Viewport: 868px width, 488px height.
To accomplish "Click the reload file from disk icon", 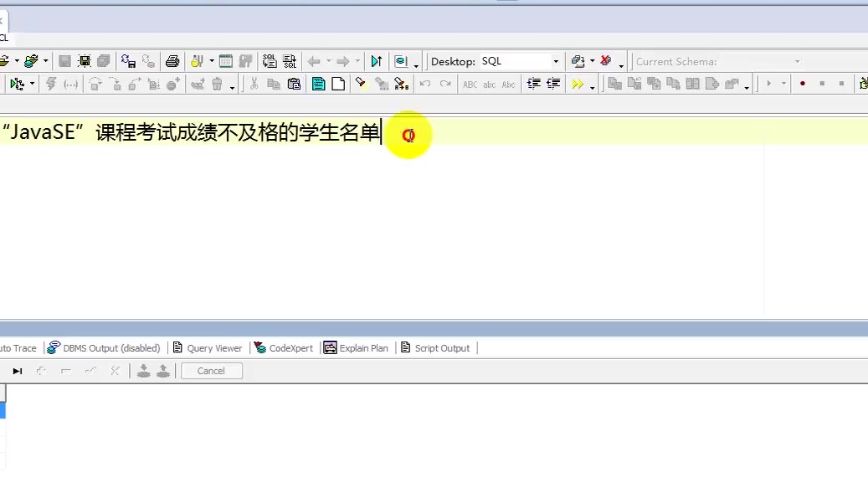I will tap(128, 61).
